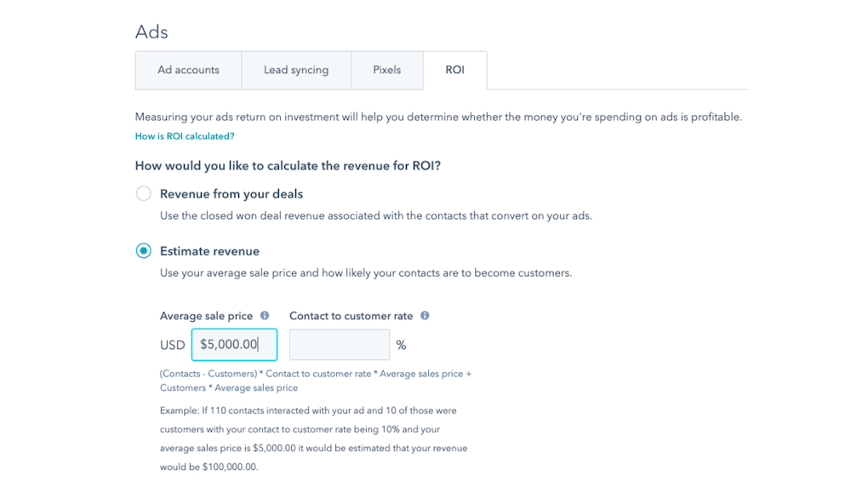Click the 'Contact to customer rate' field label

pyautogui.click(x=351, y=316)
